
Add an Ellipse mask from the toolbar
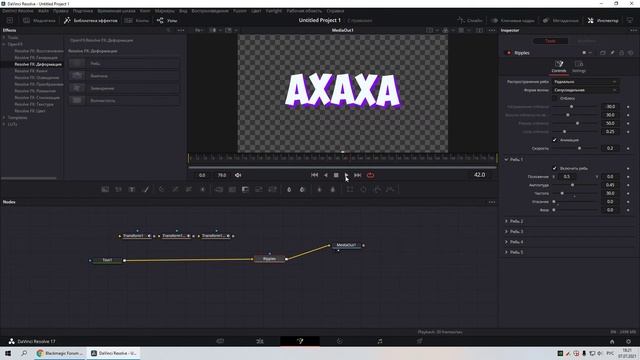point(363,189)
